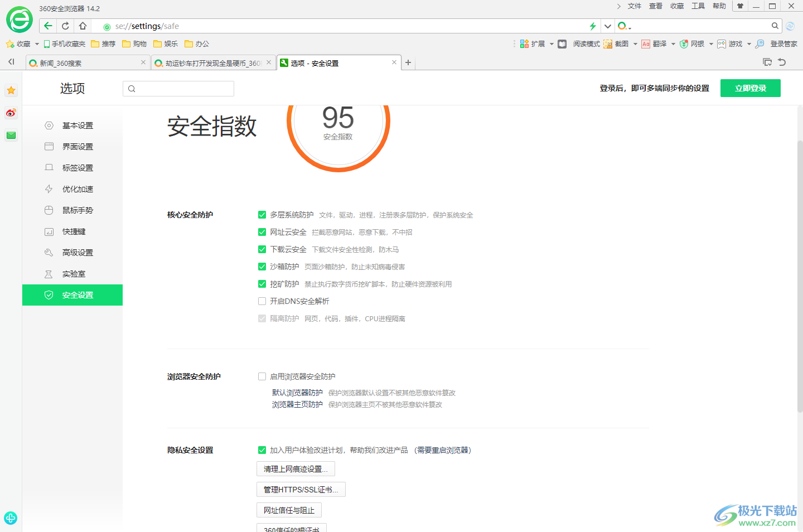Click the skin shirt icon in title bar

pos(740,6)
